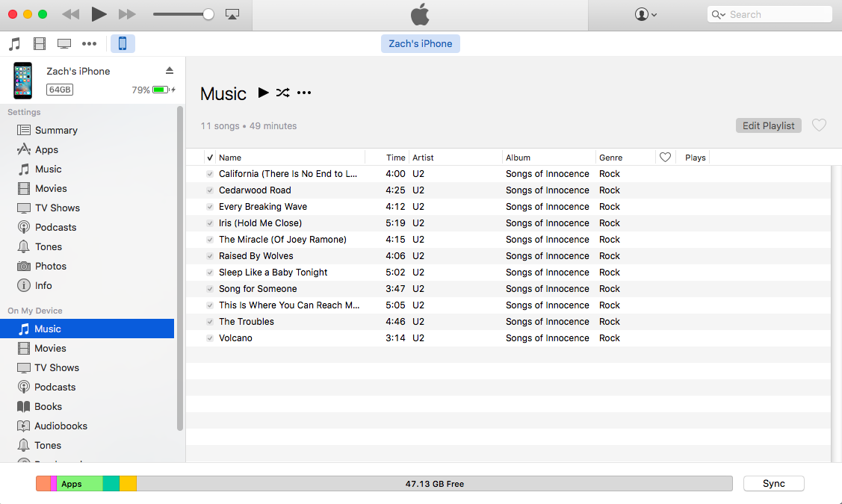Play the Music playlist
Image resolution: width=842 pixels, height=504 pixels.
click(x=263, y=93)
